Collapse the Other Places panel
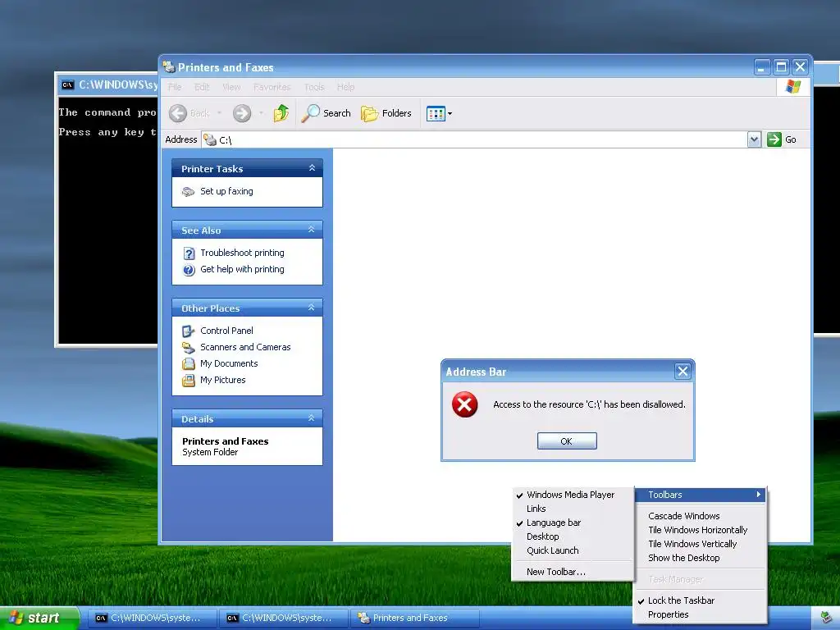 [312, 308]
